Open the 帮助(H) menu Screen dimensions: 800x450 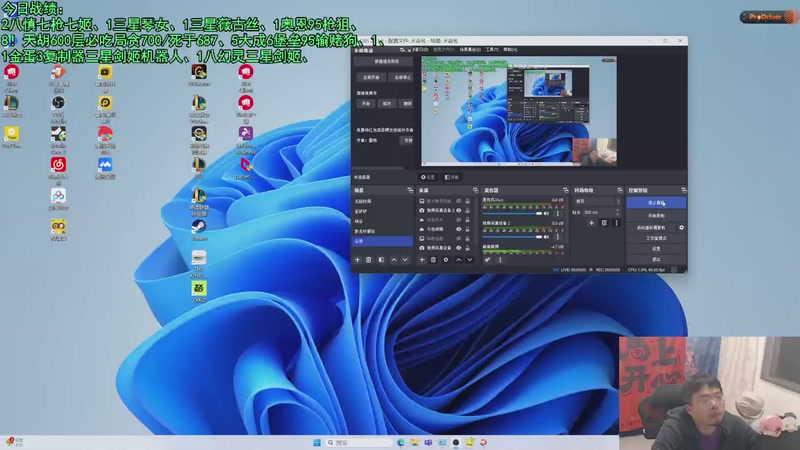[510, 49]
